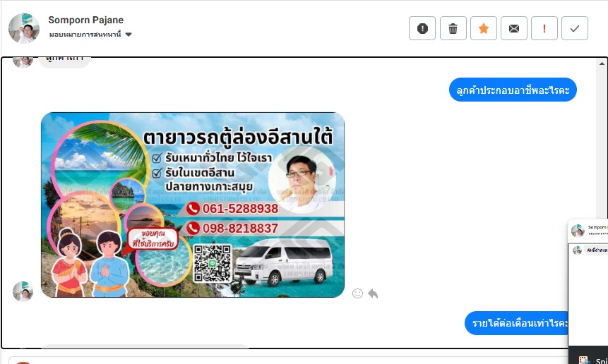Open the assign conversation dropdown arrow
Screen dimensions: 608x364
coord(129,35)
